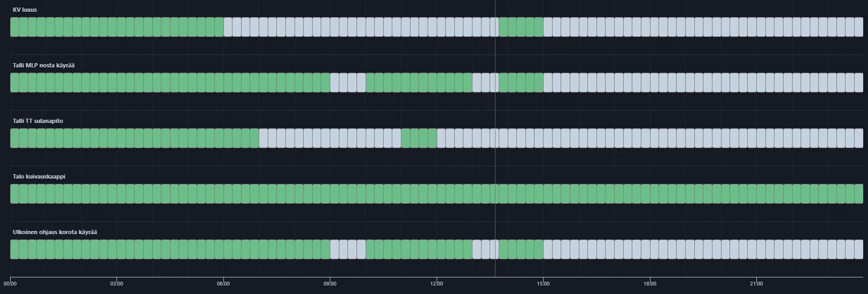Click the 18:00 time axis label
Viewport: 868px width, 294px height.
click(650, 283)
